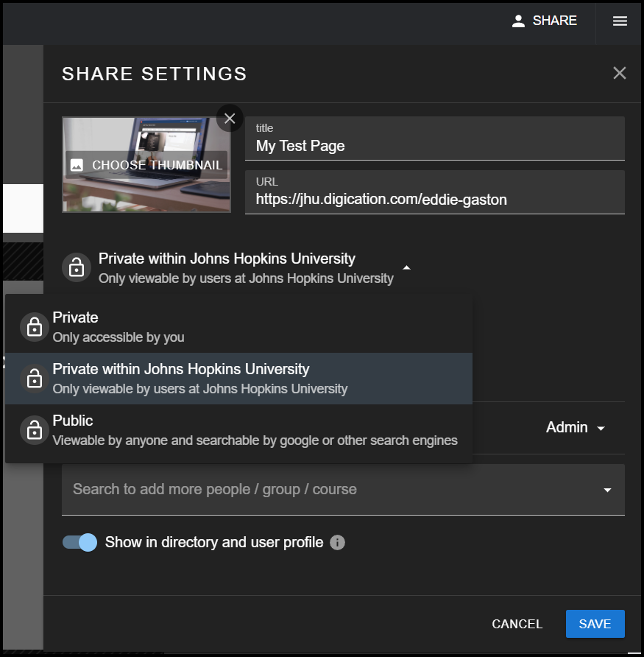Screen dimensions: 644x657
Task: Collapse the privacy dropdown arrow
Action: (x=406, y=267)
